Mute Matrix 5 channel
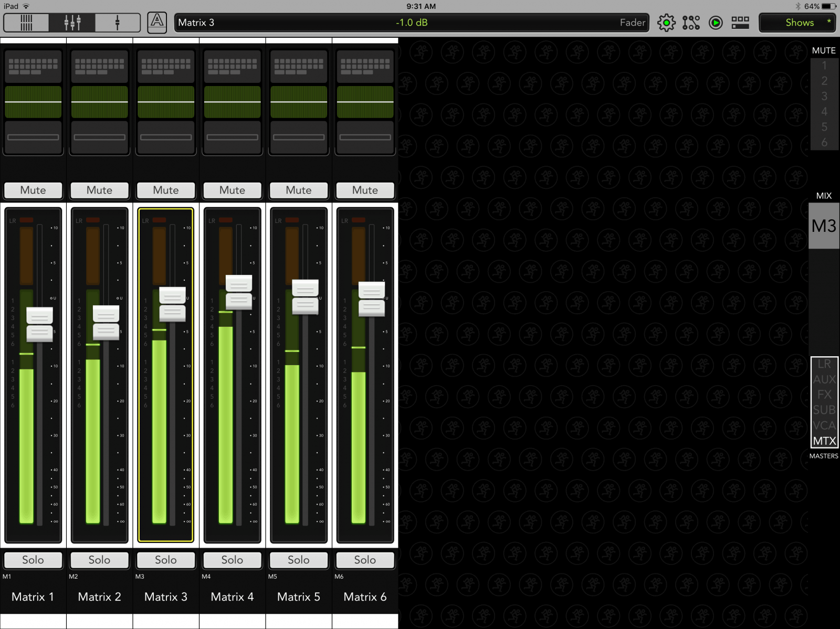This screenshot has height=629, width=840. [x=299, y=190]
